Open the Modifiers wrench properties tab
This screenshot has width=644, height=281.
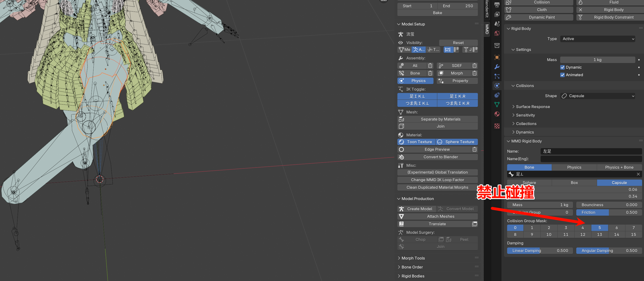pyautogui.click(x=497, y=67)
